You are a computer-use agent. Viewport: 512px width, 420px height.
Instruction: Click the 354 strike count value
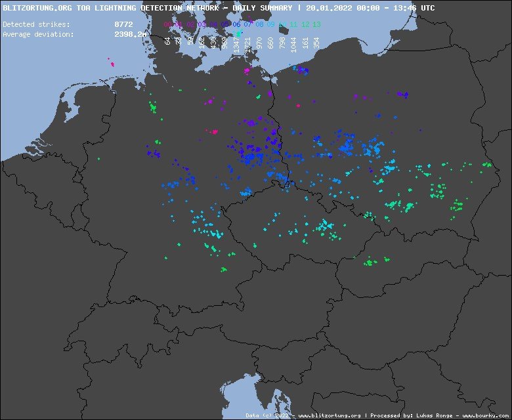(317, 42)
